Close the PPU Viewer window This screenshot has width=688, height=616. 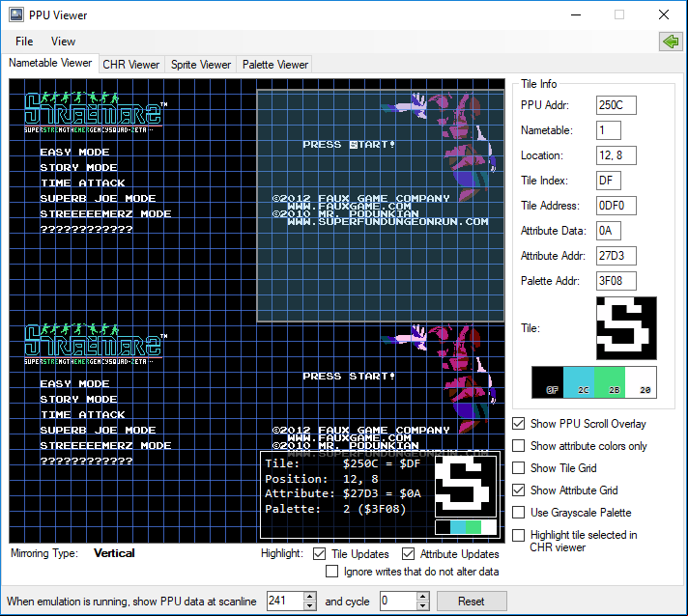click(664, 14)
